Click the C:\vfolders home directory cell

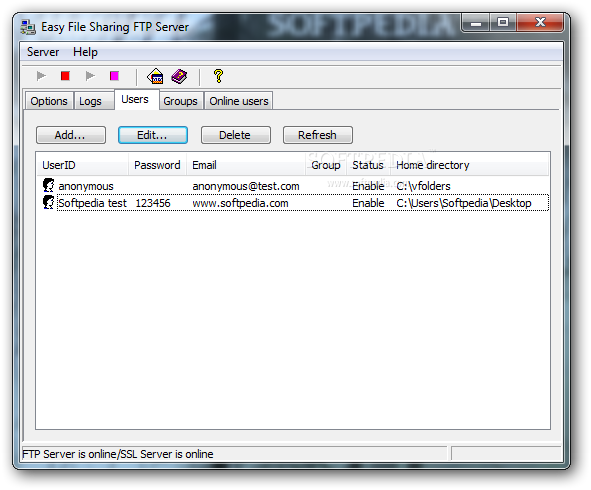423,186
